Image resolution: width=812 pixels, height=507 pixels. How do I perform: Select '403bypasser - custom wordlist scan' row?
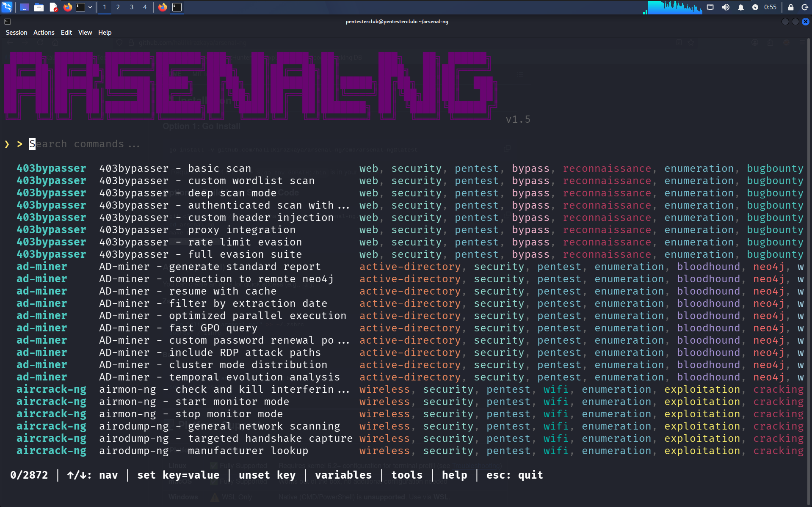[x=410, y=181]
